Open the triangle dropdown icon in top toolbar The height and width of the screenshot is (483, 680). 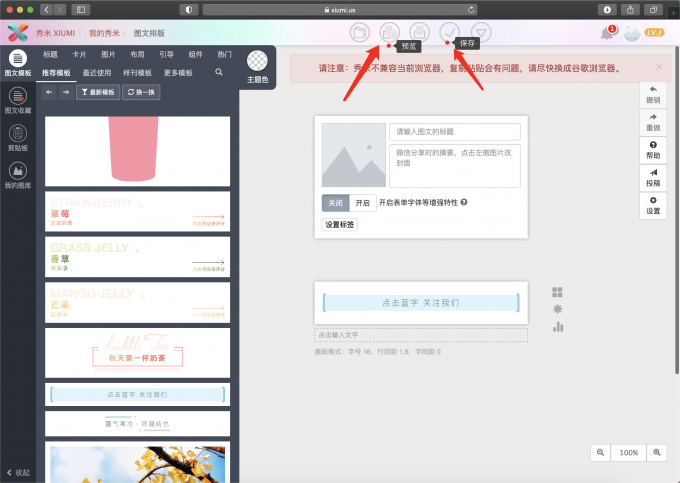481,33
